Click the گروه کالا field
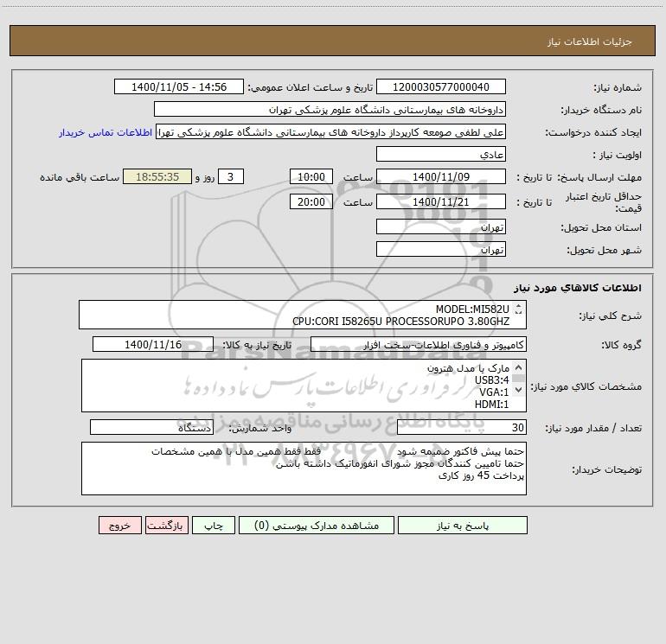Viewport: 666px width, 644px height. pyautogui.click(x=419, y=344)
